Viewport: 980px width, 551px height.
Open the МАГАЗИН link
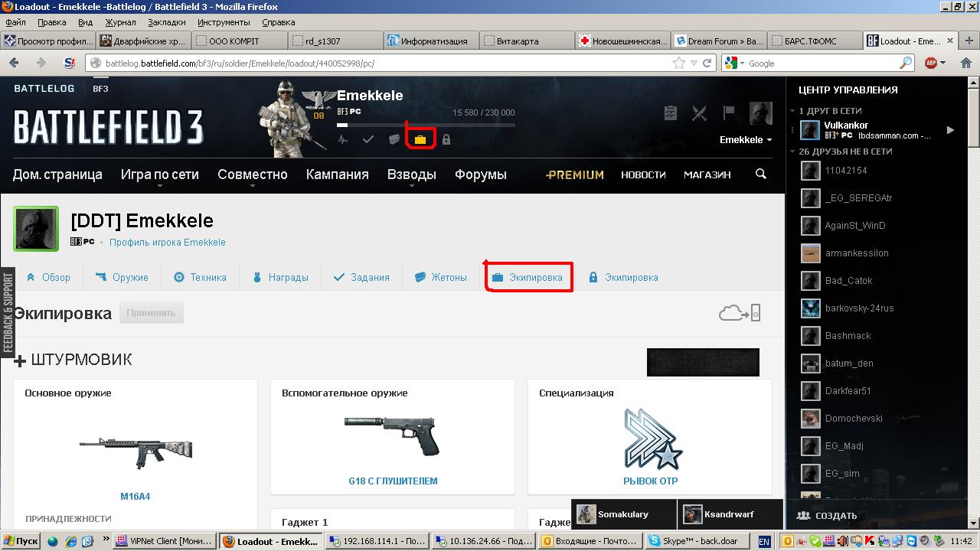707,174
